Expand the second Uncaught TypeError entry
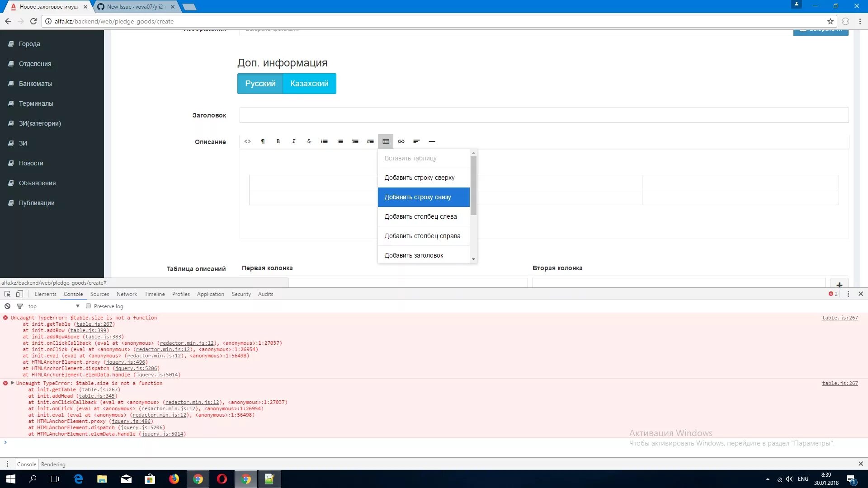 point(13,383)
